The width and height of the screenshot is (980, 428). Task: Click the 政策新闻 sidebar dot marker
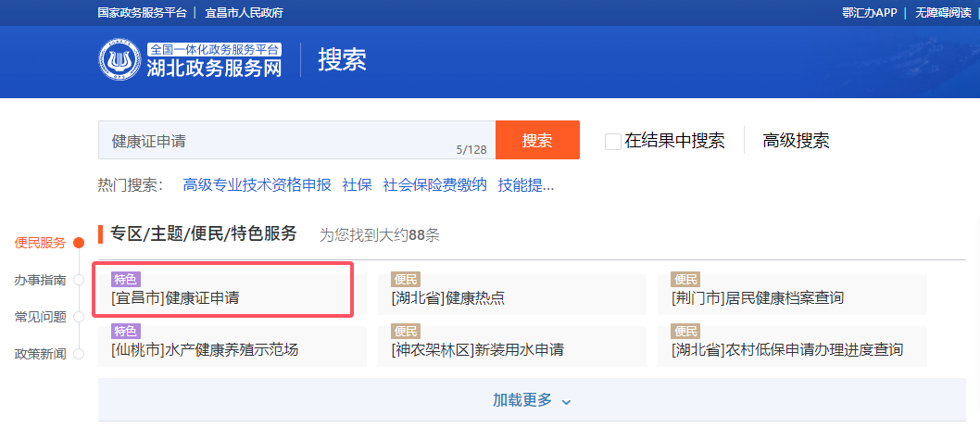point(79,354)
